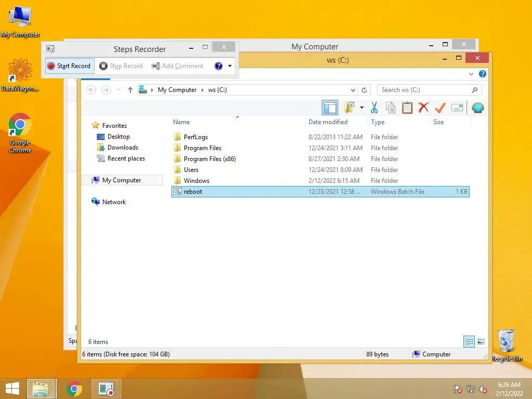
Task: Switch to Details view button
Action: 469,342
